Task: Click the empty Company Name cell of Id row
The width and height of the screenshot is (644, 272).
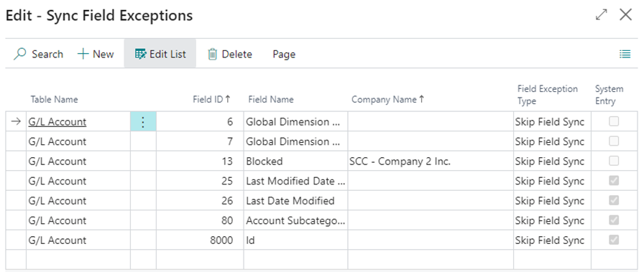Action: pos(431,240)
